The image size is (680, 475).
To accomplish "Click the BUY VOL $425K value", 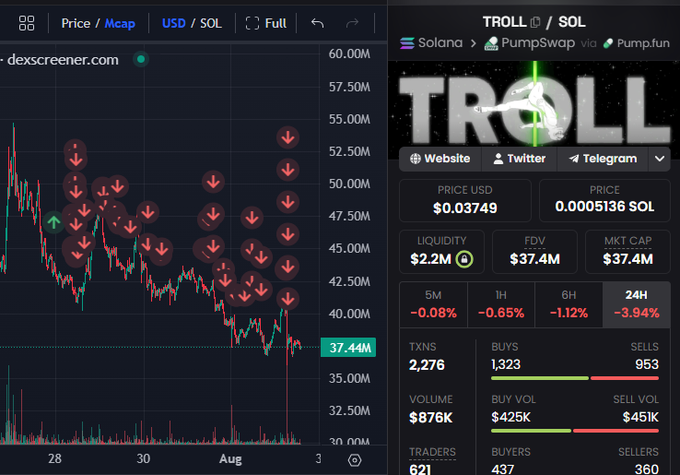I will [x=511, y=417].
